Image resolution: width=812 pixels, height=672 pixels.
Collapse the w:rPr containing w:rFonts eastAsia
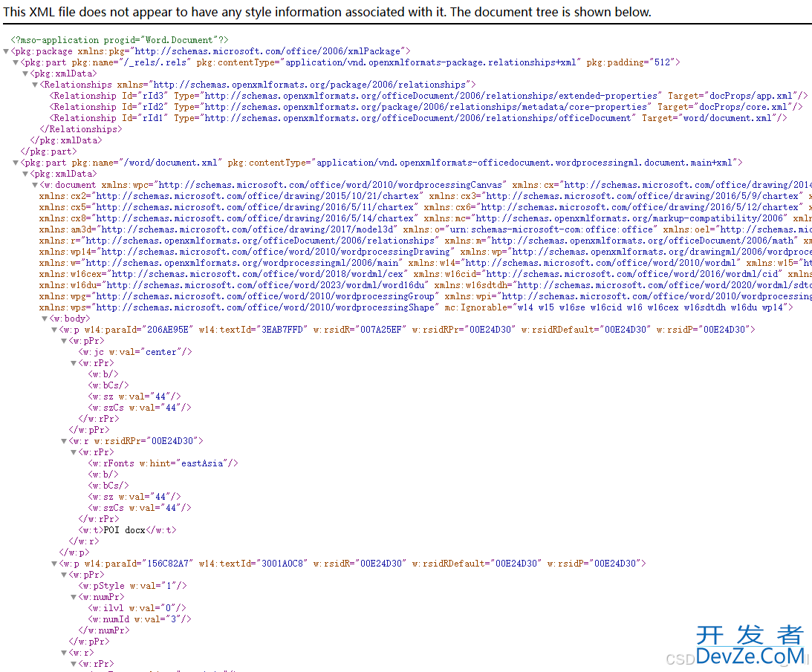click(74, 452)
